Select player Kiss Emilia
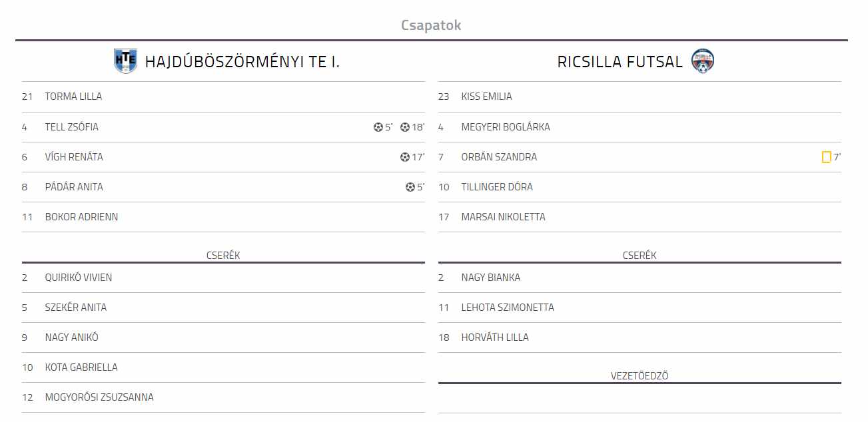Image resolution: width=868 pixels, height=422 pixels. 487,97
